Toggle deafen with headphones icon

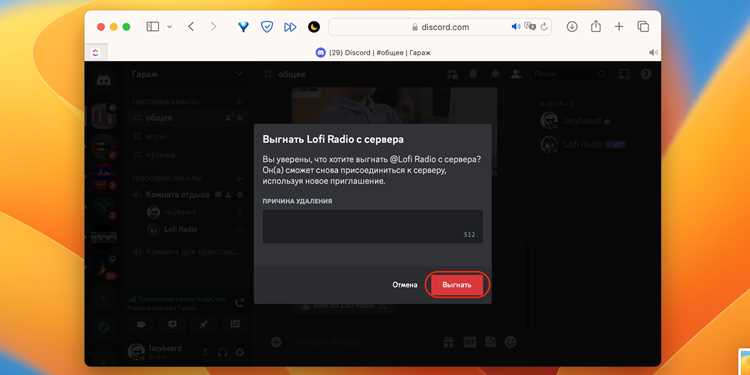222,352
